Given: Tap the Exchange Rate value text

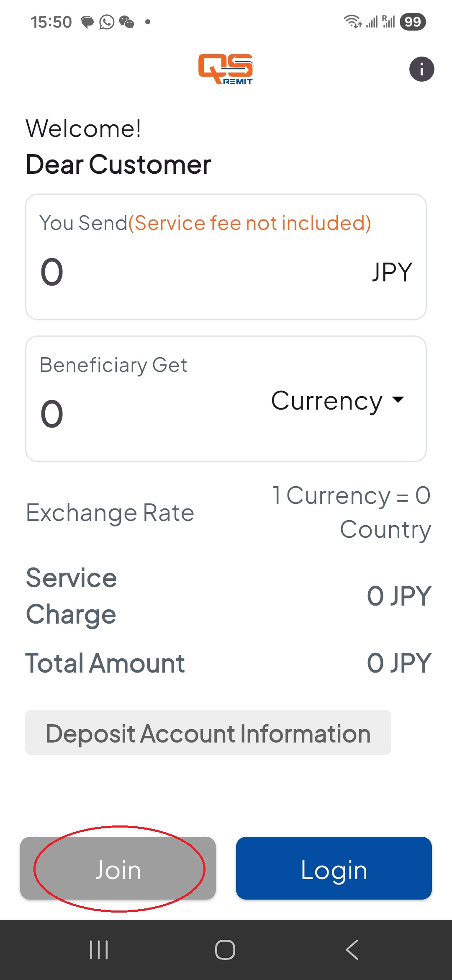Looking at the screenshot, I should pos(352,512).
